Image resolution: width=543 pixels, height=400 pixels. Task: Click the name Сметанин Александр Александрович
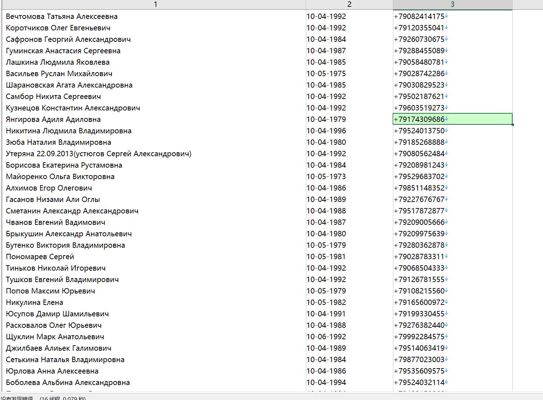pyautogui.click(x=72, y=211)
